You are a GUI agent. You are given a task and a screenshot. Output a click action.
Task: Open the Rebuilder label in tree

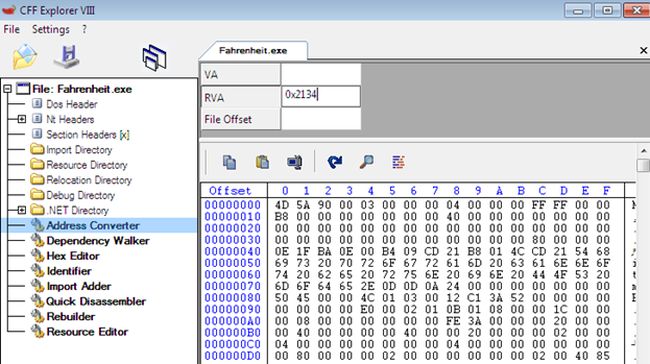71,317
